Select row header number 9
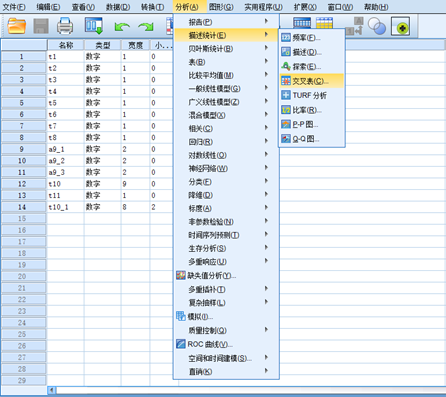Screen dimensions: 446x397 tap(24, 149)
